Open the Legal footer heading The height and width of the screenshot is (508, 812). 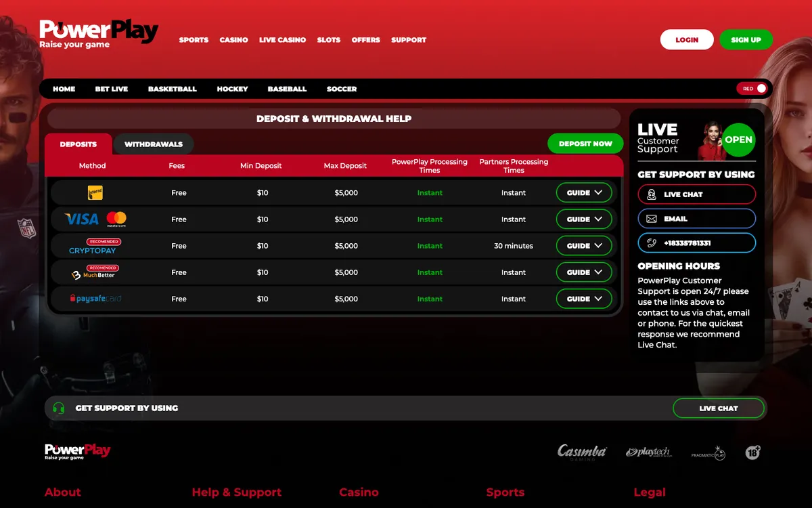click(x=650, y=492)
